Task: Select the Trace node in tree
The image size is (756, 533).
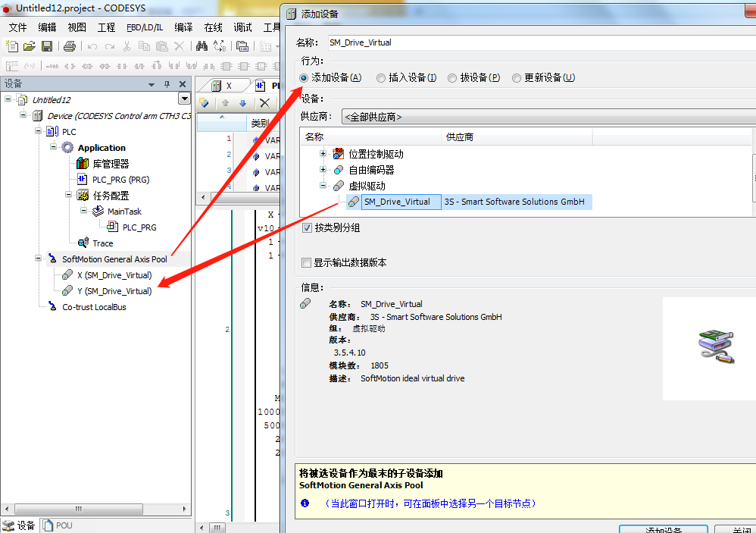Action: pos(103,243)
